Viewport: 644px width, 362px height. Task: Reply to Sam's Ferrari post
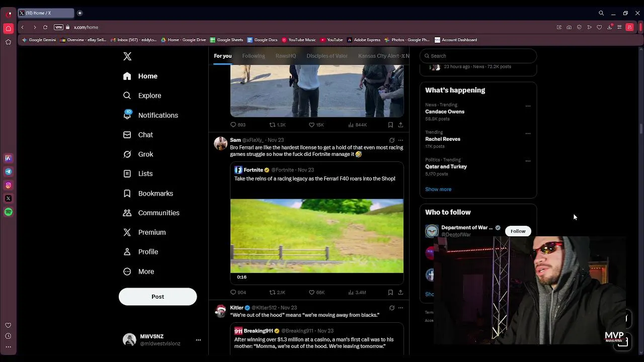click(x=237, y=292)
